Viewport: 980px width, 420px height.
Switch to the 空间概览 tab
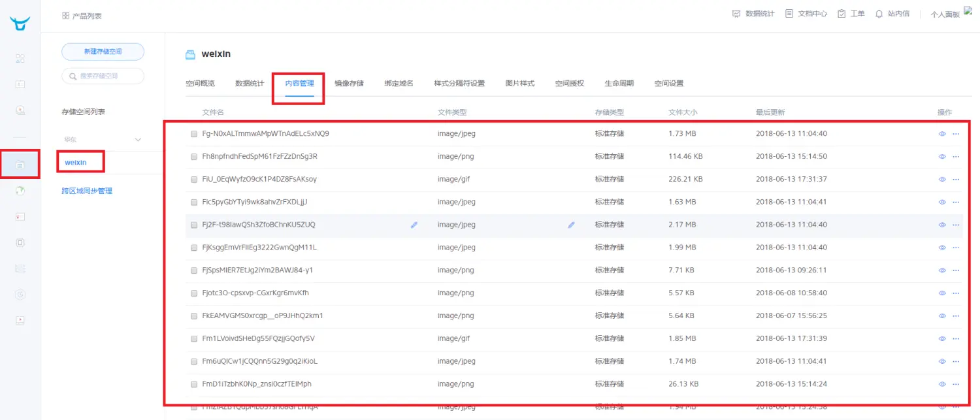point(200,84)
